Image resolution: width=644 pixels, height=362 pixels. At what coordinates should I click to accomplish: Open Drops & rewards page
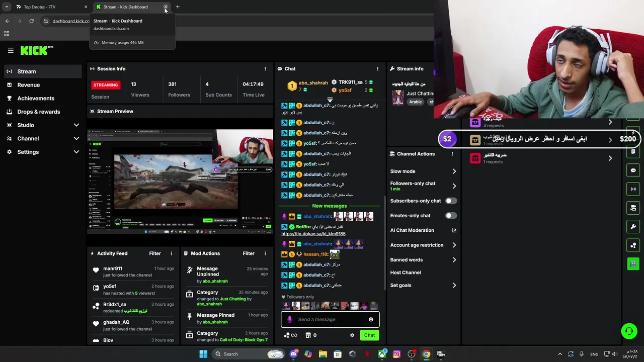43,112
